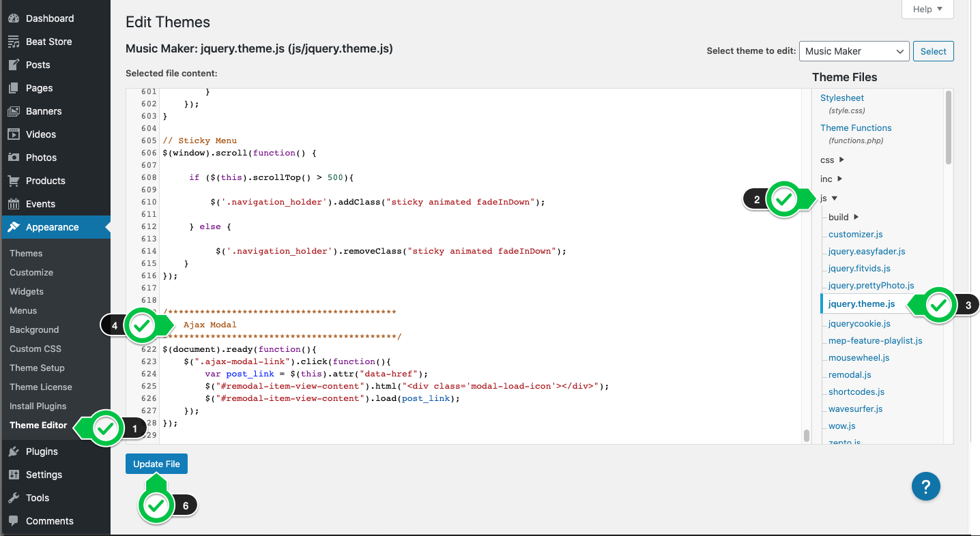Click the Photos camera icon
This screenshot has width=980, height=536.
[14, 158]
